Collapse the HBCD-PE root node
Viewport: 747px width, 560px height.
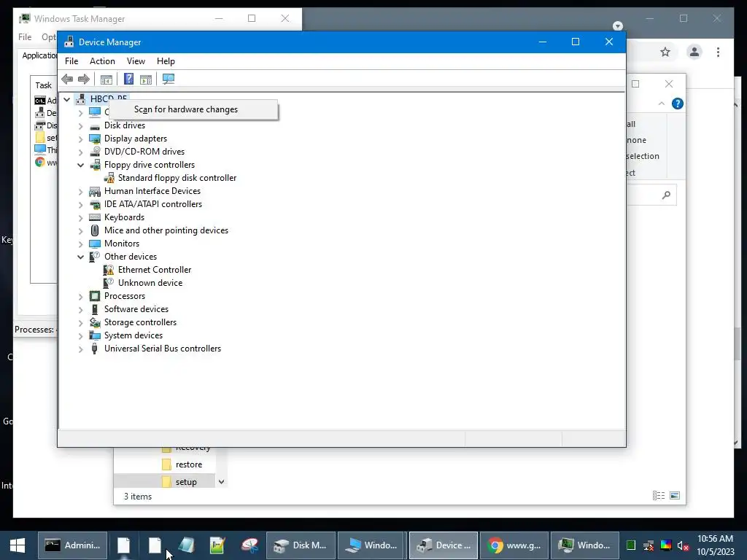point(66,99)
